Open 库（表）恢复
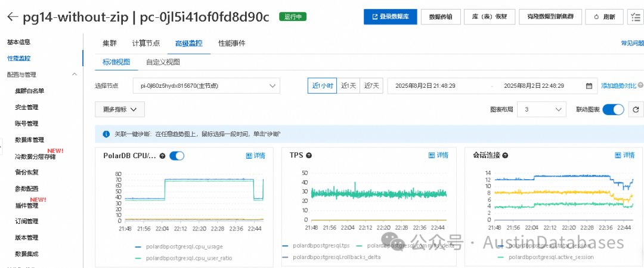 tap(489, 17)
